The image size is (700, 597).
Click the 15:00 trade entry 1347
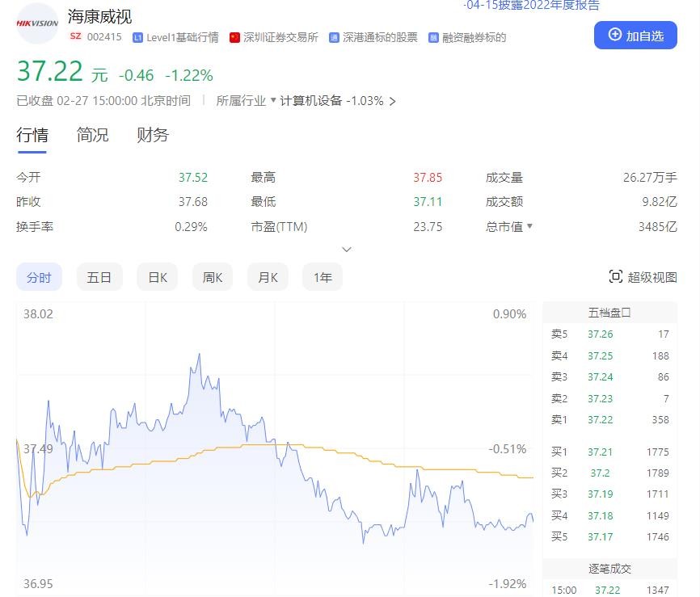pos(609,590)
